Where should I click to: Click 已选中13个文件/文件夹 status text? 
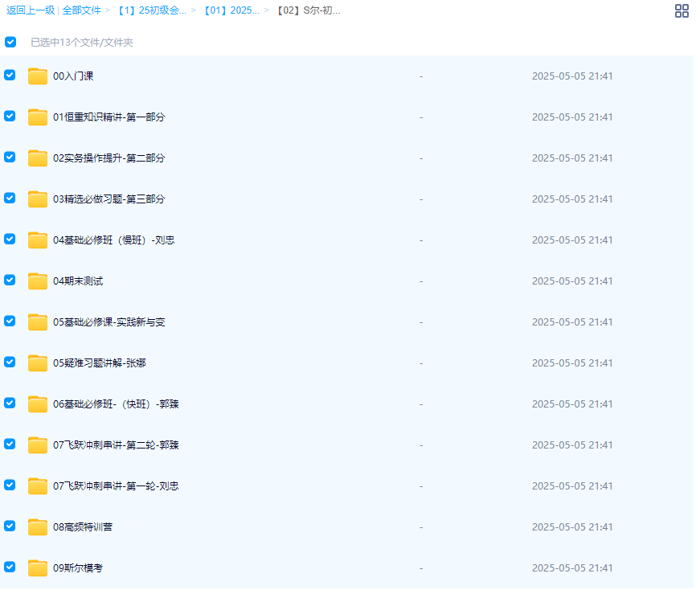coord(83,43)
